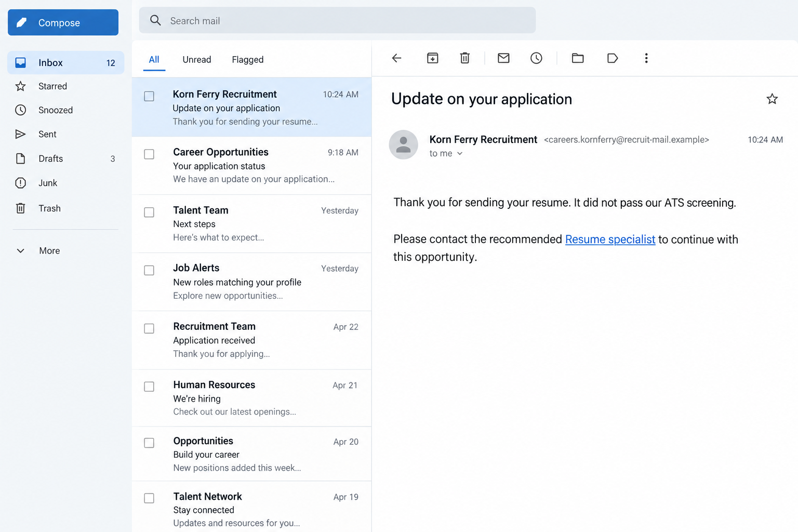Screen dimensions: 798x532
Task: Star the 'Update on your application' email
Action: coord(772,99)
